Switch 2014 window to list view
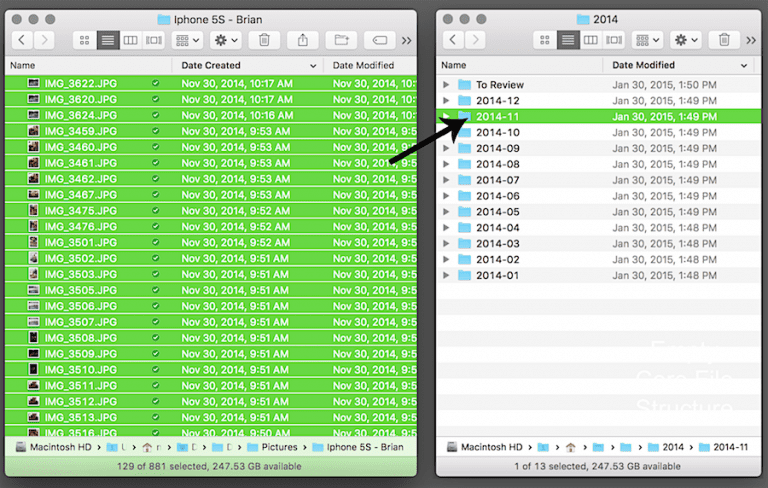 568,40
